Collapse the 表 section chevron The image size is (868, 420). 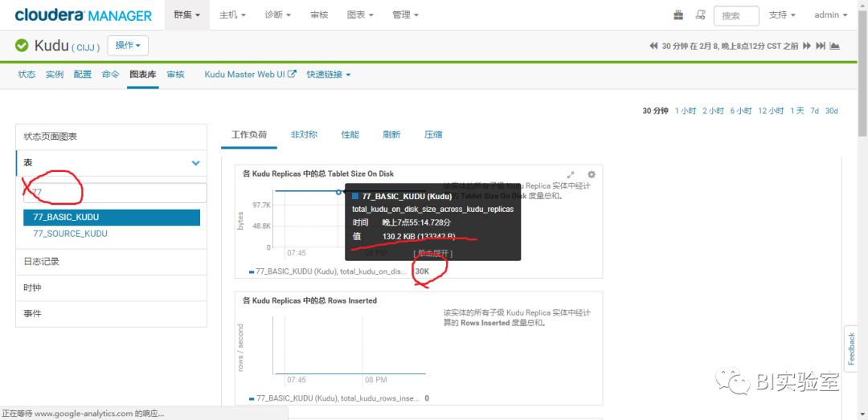click(x=195, y=163)
